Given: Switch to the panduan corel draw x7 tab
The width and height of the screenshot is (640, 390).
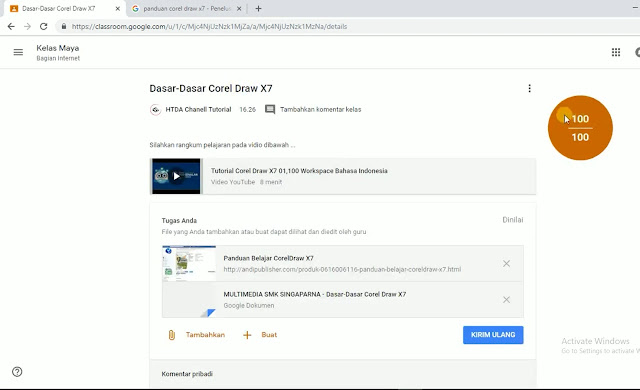Looking at the screenshot, I should pos(187,9).
